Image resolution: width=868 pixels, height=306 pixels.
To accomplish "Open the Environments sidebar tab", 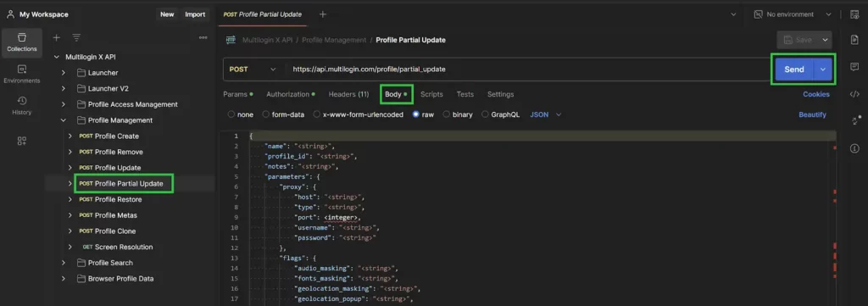I will (x=21, y=74).
